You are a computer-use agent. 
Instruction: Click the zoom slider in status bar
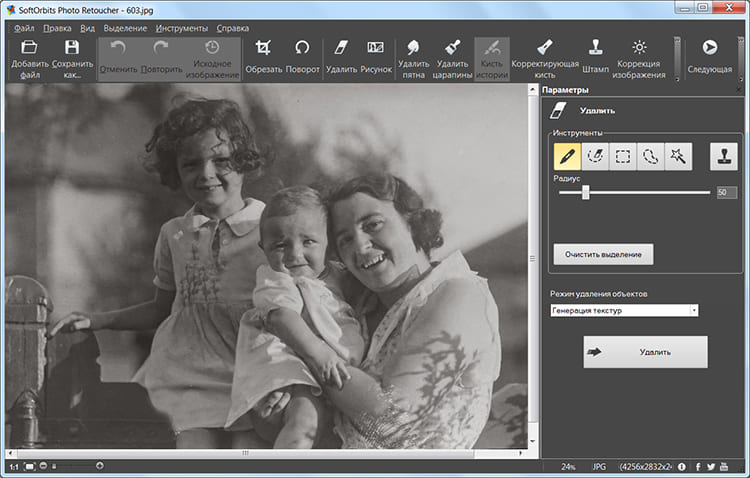[72, 466]
